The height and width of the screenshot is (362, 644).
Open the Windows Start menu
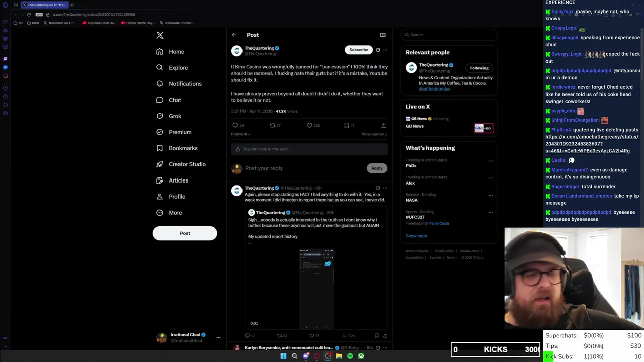283,356
